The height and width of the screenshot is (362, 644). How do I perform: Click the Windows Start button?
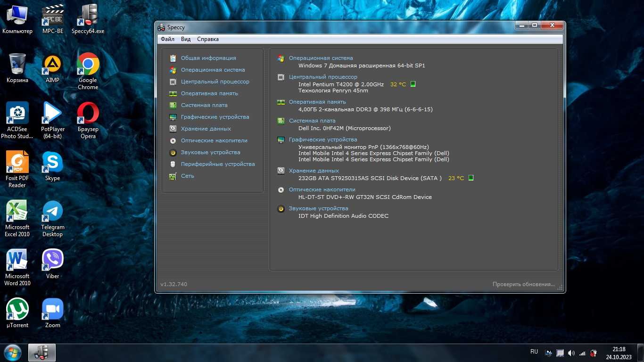[x=12, y=353]
